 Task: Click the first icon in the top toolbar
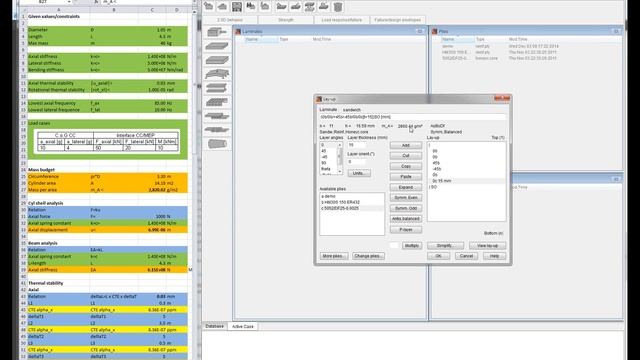tap(209, 6)
